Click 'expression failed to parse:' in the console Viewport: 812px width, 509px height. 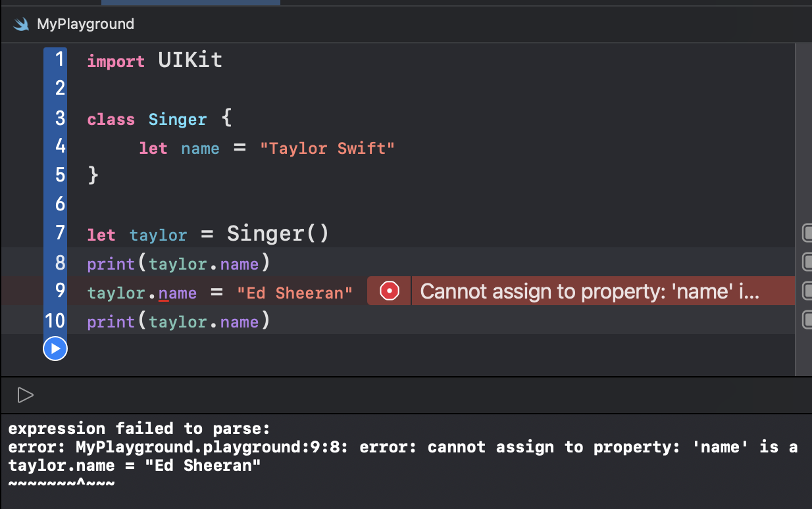(x=140, y=429)
